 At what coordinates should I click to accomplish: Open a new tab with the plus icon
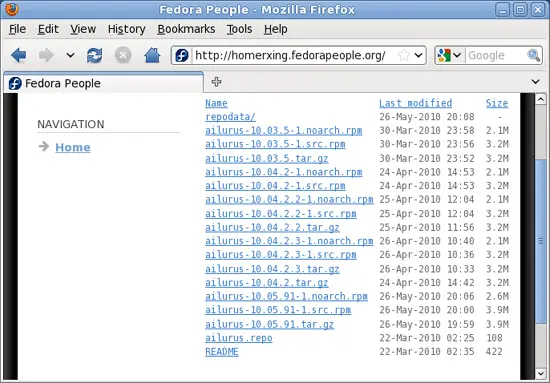[x=216, y=82]
